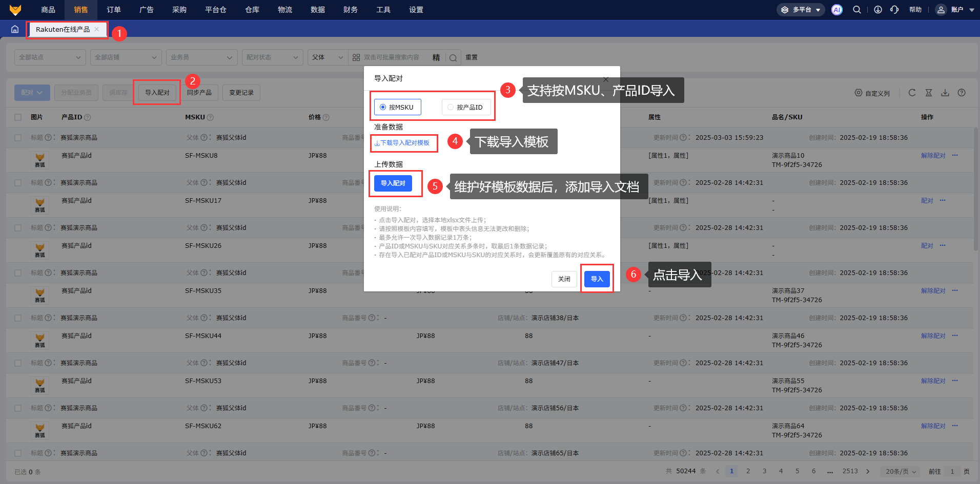Open the help icon above the table
This screenshot has height=484, width=980.
[962, 93]
